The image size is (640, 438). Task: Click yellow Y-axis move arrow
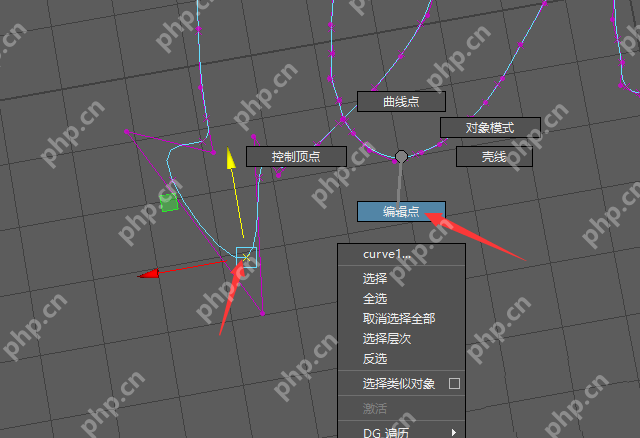click(x=231, y=158)
